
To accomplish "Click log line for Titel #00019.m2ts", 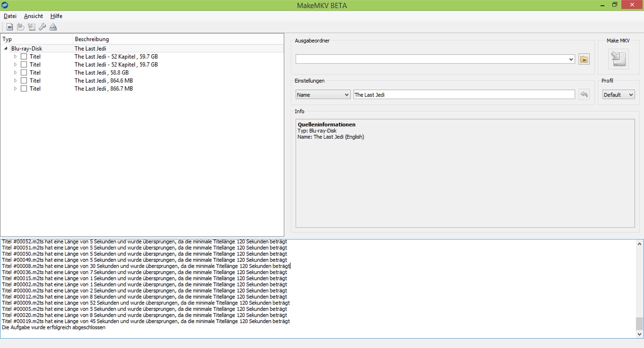I will click(146, 321).
